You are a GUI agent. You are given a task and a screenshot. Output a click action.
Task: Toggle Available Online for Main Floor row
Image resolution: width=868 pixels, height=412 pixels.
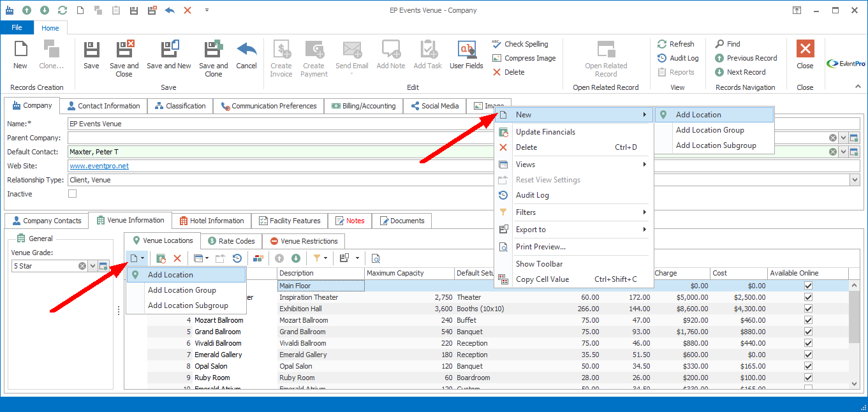coord(808,286)
